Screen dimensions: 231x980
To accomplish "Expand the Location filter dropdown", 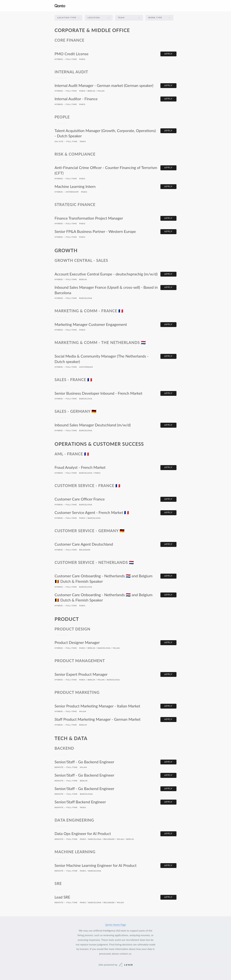I will point(98,17).
